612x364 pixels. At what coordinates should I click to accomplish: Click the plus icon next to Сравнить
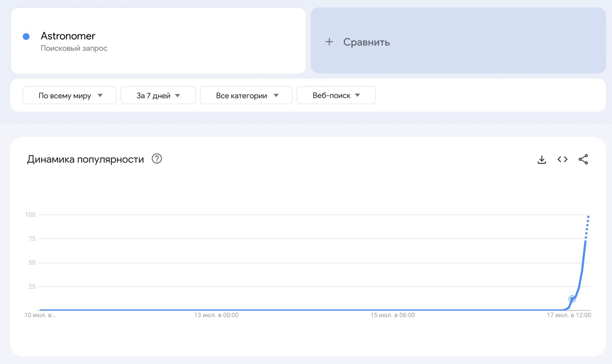point(329,42)
